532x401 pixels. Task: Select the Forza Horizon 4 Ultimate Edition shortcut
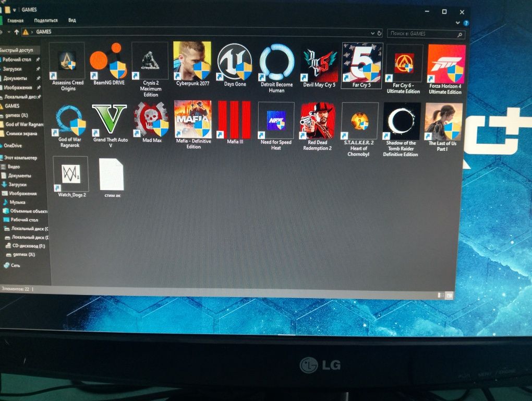tap(446, 64)
